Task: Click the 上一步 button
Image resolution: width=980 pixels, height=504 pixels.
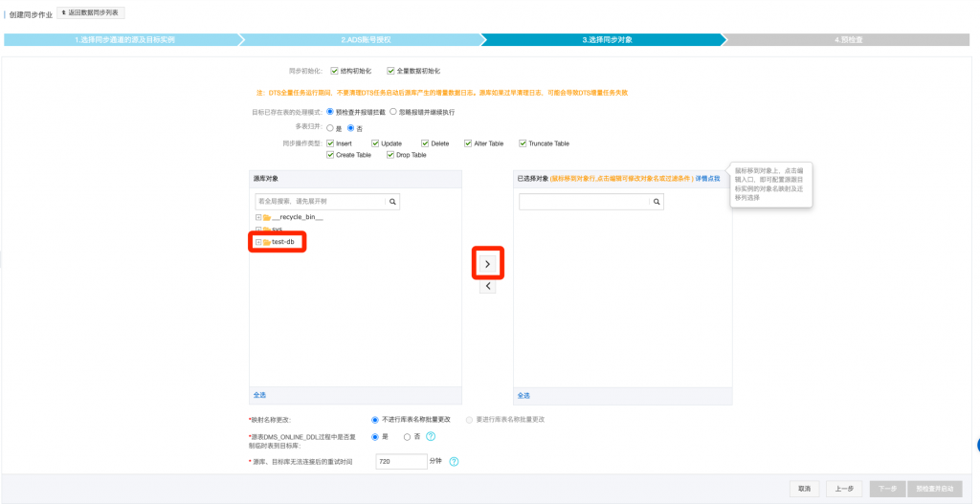Action: [x=844, y=489]
